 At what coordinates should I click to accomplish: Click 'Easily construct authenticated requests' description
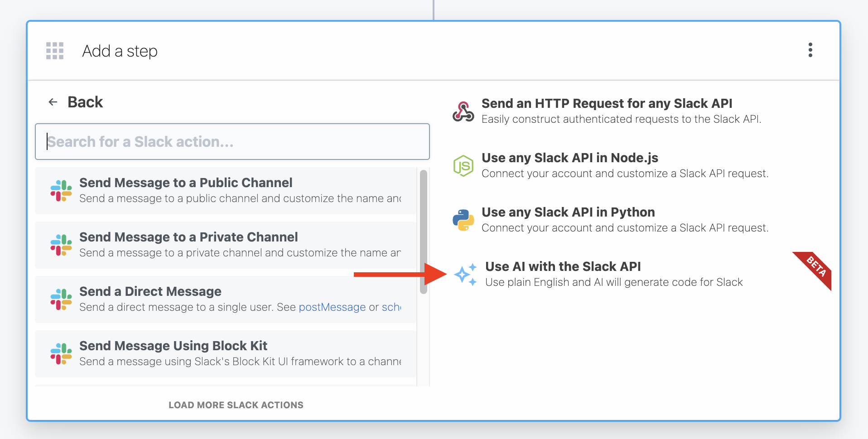(622, 119)
